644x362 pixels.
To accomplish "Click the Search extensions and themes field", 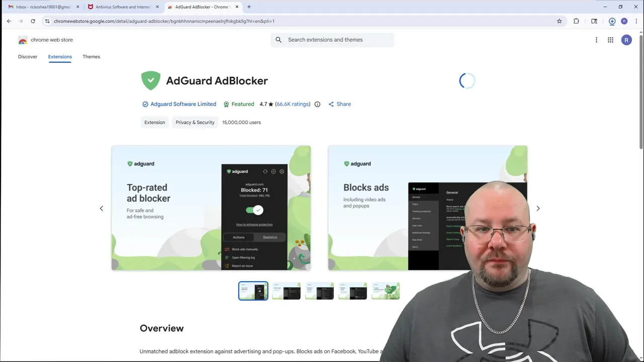I will coord(332,40).
